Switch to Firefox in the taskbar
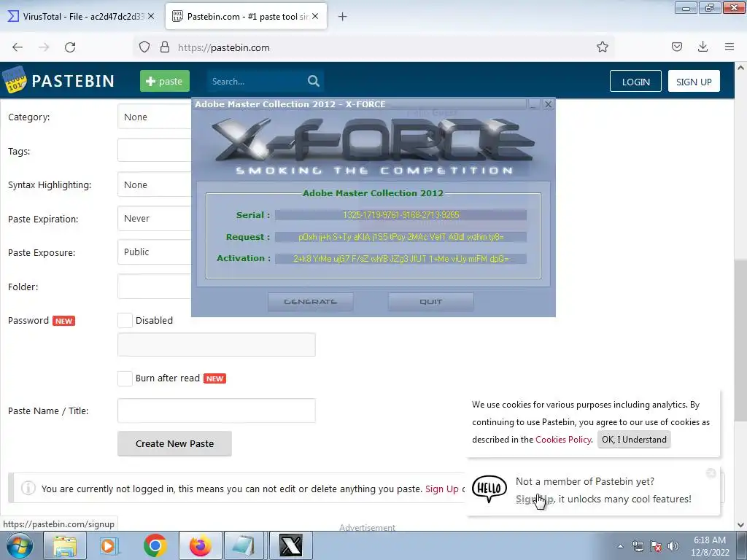This screenshot has height=560, width=747. click(x=200, y=545)
